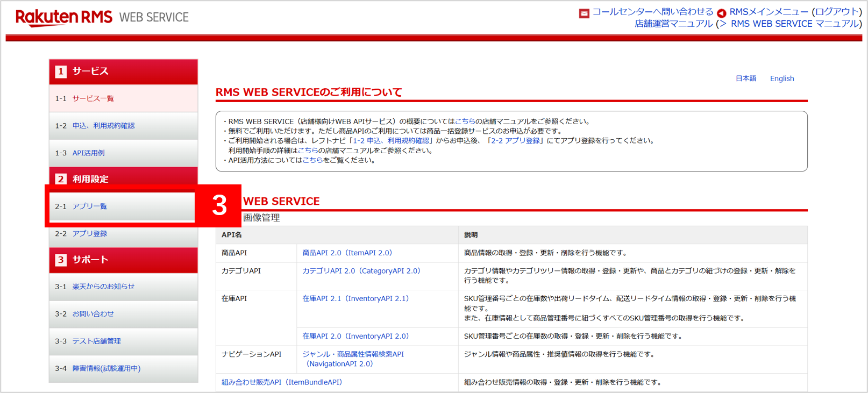Click the 在庫API row label cell
This screenshot has width=868, height=393.
pyautogui.click(x=257, y=318)
